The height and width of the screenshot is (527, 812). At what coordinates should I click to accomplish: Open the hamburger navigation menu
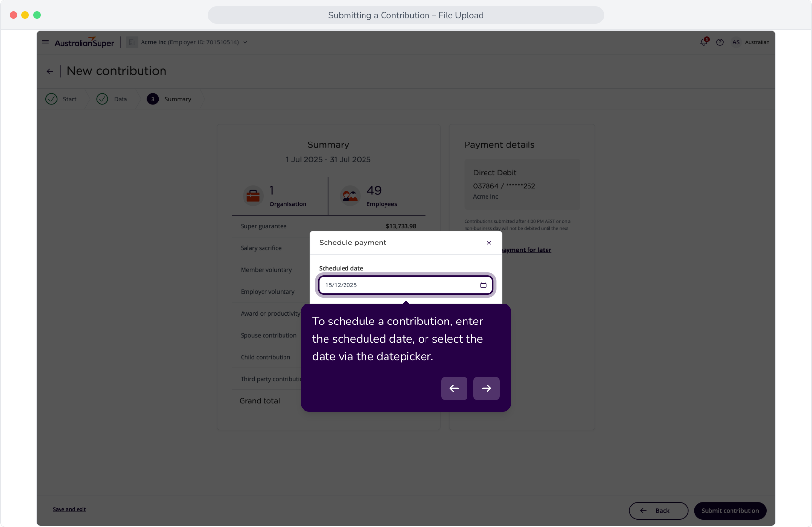click(x=45, y=42)
